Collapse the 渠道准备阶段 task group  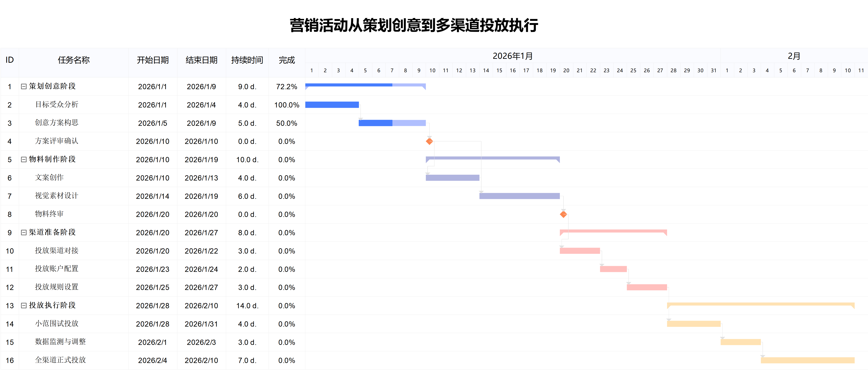point(24,233)
